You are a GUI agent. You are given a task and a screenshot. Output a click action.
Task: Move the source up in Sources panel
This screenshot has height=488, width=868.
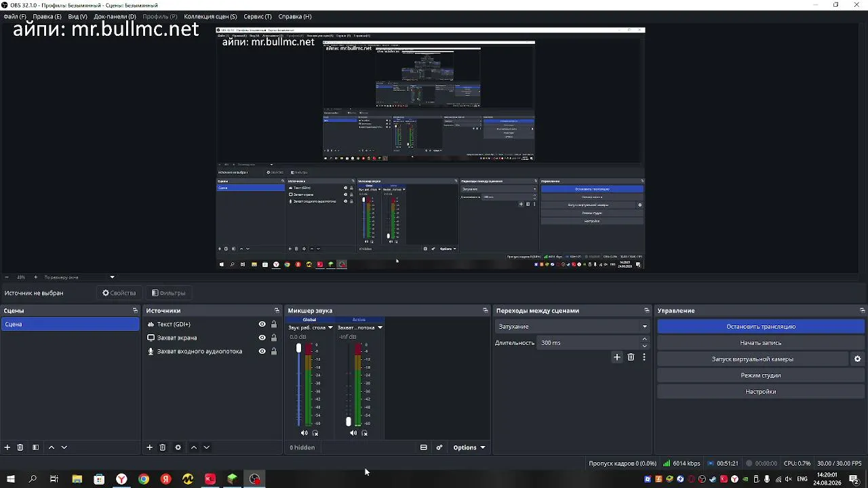click(194, 447)
